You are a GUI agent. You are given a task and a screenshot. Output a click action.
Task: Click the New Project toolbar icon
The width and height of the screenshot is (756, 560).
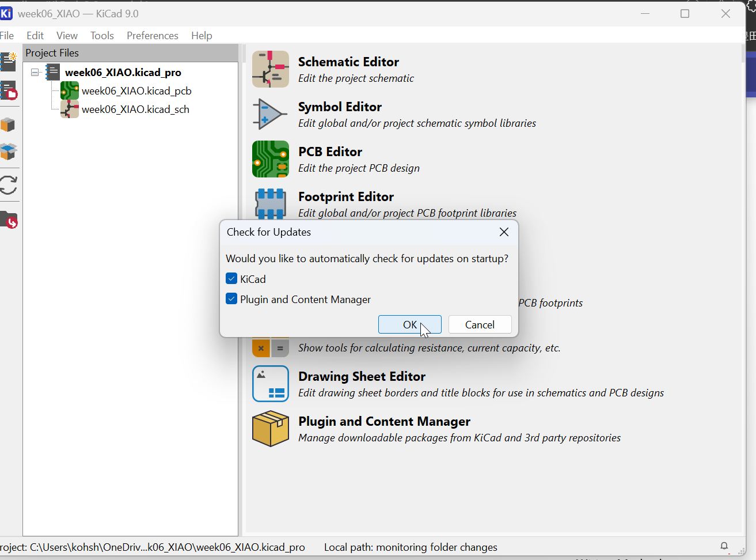[9, 61]
